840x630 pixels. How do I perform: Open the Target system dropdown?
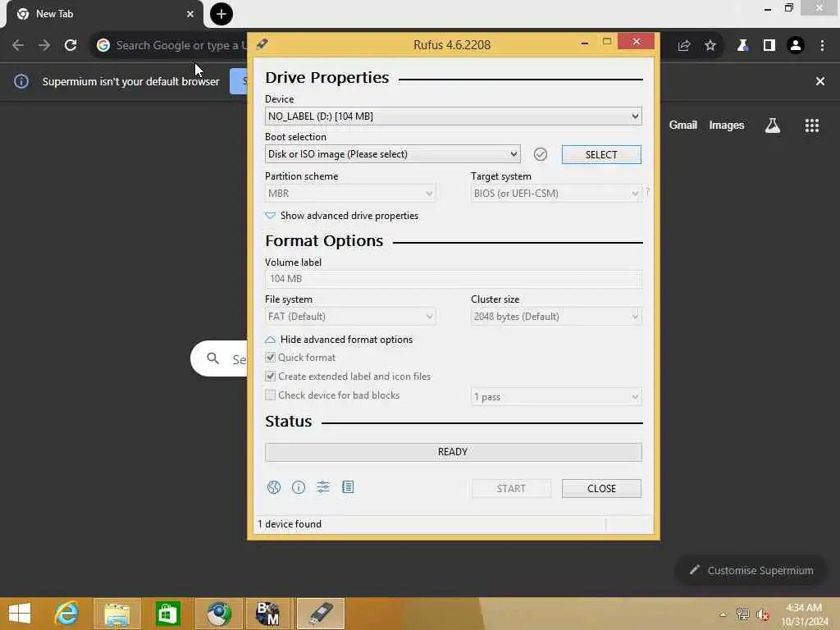tap(556, 194)
